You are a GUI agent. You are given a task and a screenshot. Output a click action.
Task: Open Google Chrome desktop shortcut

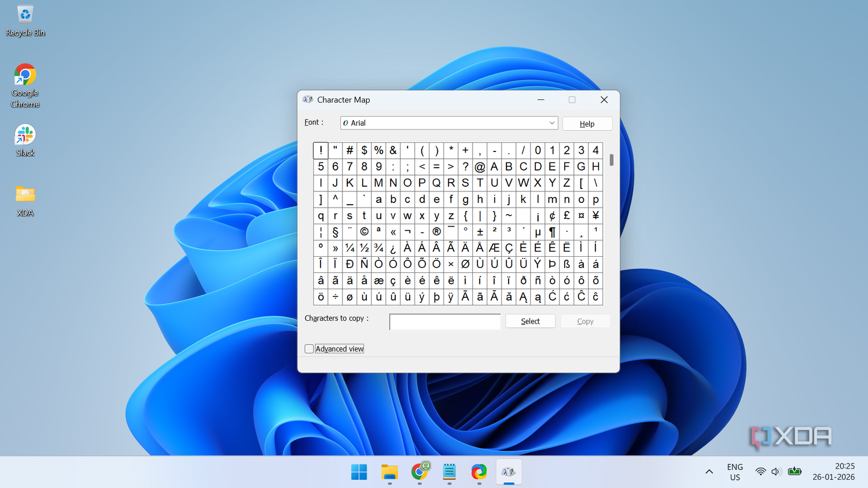[25, 86]
